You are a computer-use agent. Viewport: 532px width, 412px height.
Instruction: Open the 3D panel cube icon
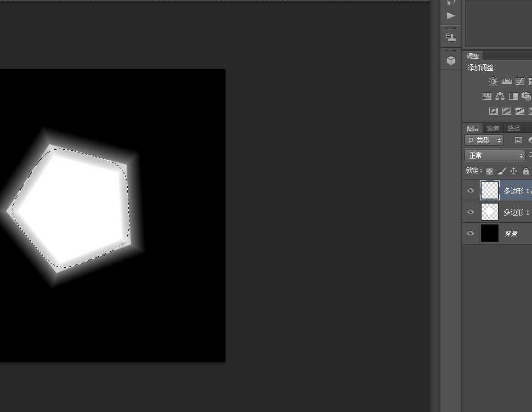pos(451,60)
